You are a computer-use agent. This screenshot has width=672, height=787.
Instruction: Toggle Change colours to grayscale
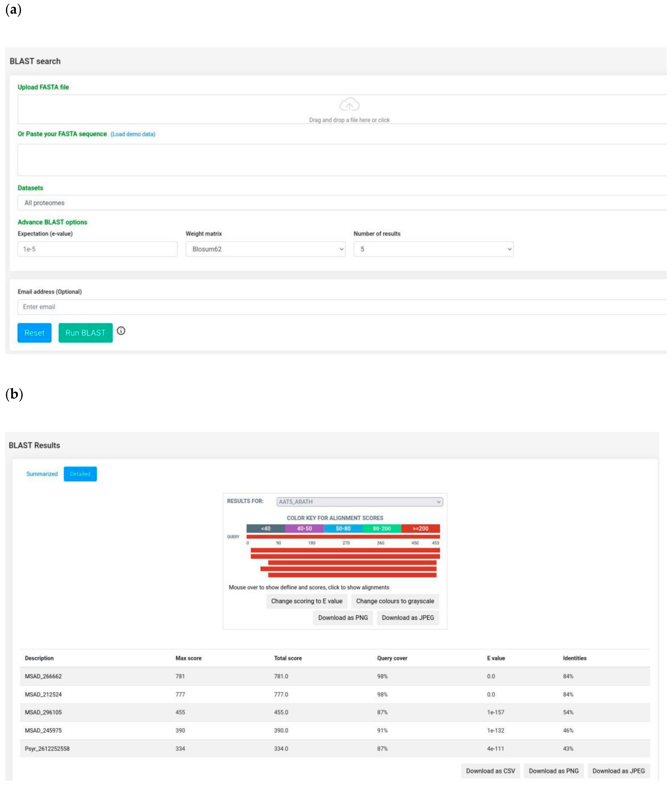pyautogui.click(x=395, y=601)
